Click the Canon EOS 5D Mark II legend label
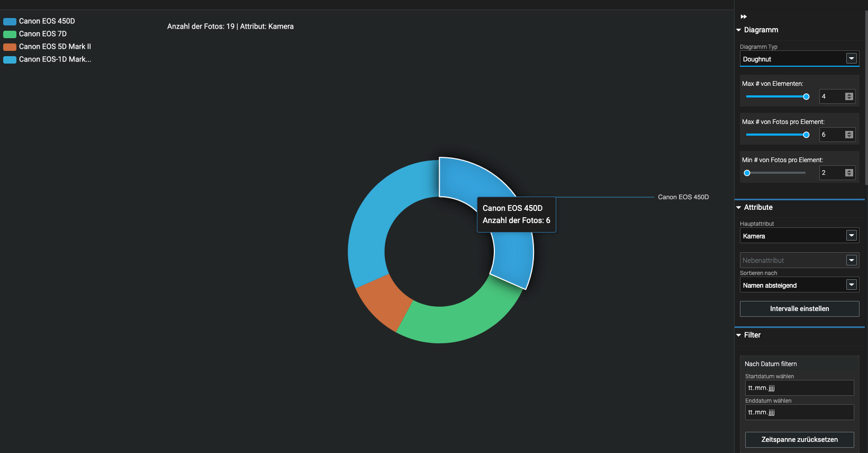This screenshot has width=868, height=453. 55,47
